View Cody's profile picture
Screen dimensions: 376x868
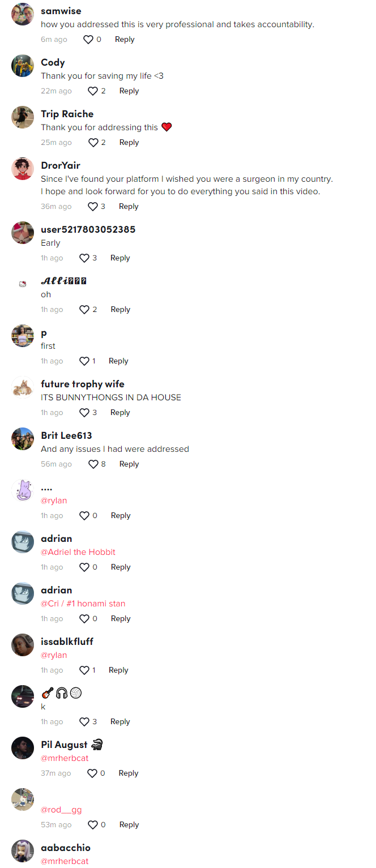23,66
